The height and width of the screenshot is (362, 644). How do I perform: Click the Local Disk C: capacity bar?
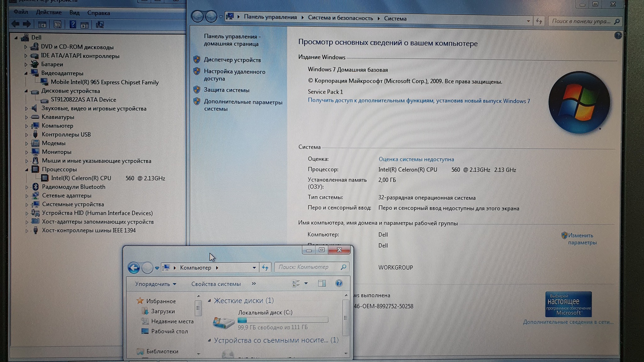pyautogui.click(x=283, y=320)
